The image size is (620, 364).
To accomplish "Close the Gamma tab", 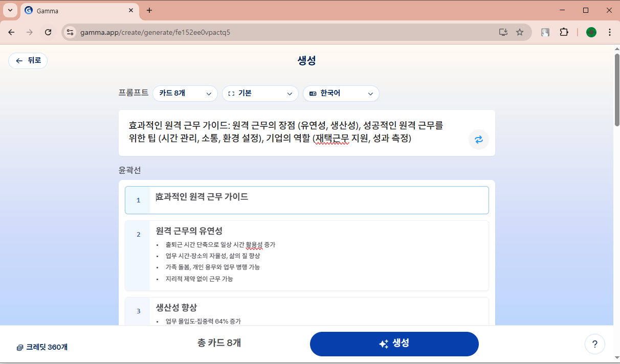I will coord(131,10).
